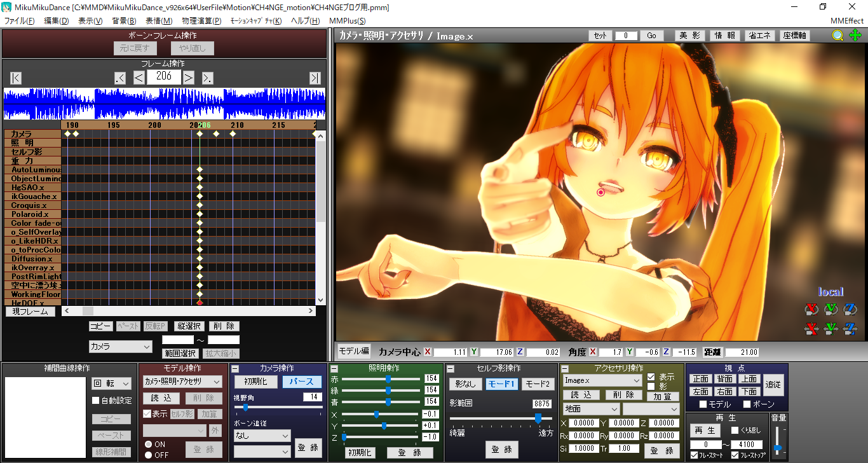The width and height of the screenshot is (868, 463).
Task: Click the 再生 play button
Action: [x=706, y=431]
